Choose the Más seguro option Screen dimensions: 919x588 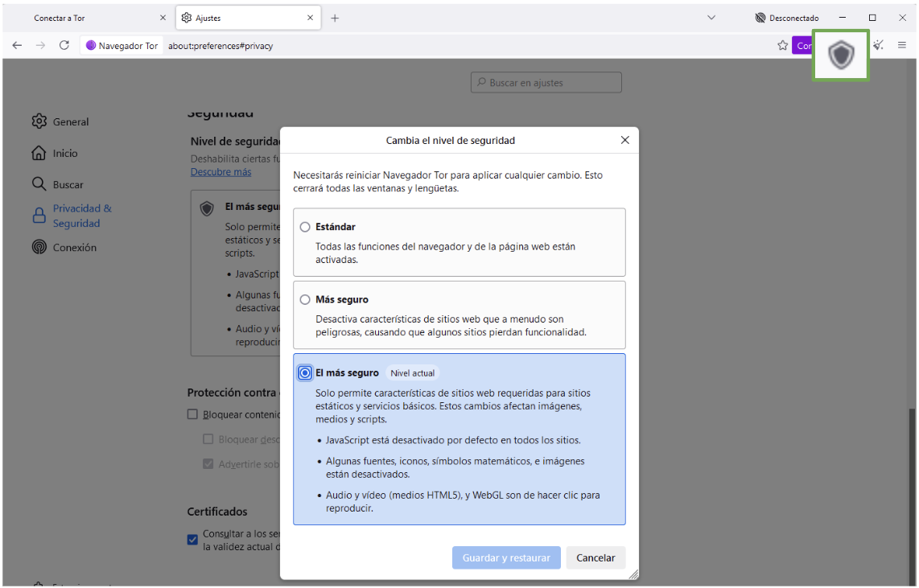305,299
